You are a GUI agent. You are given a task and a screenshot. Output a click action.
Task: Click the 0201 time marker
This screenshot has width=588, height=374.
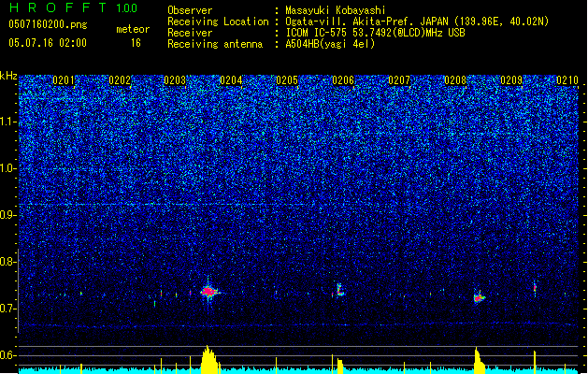coord(64,80)
